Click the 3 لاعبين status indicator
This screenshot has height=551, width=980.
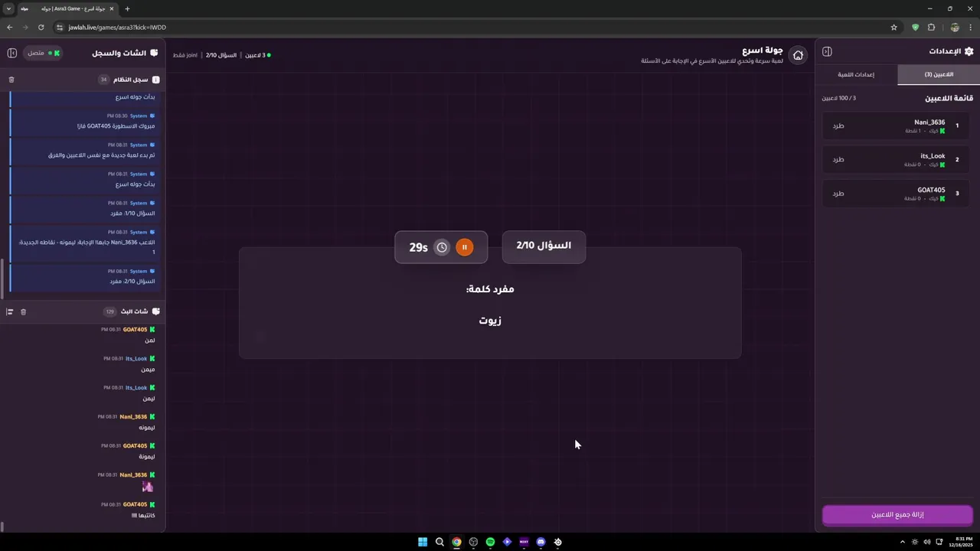tap(258, 55)
